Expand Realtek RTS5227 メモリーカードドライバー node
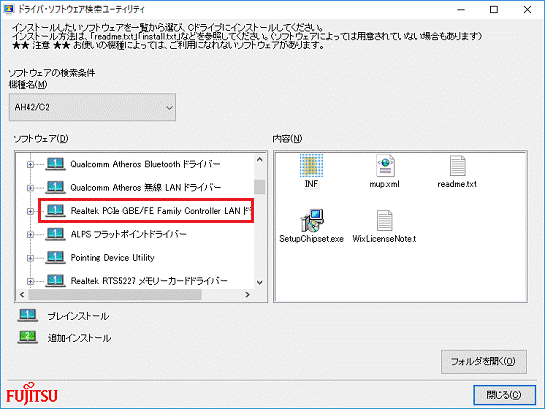The height and width of the screenshot is (409, 545). [30, 281]
